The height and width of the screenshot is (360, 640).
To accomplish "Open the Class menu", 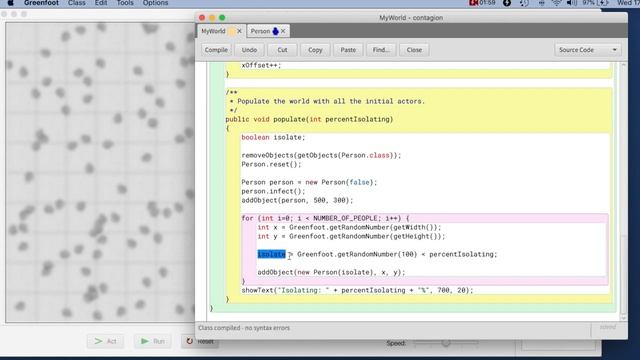I will tap(77, 3).
